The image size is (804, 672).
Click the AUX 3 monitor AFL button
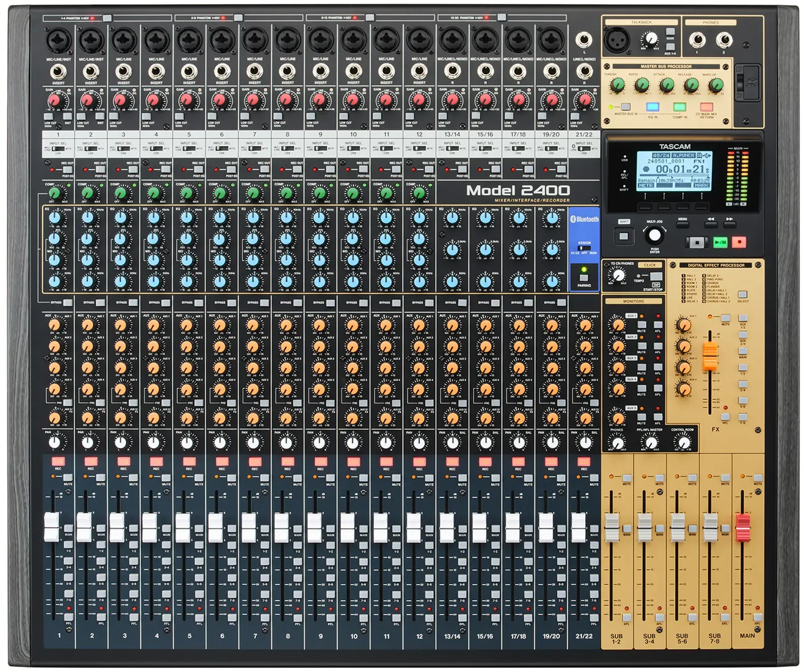(658, 366)
